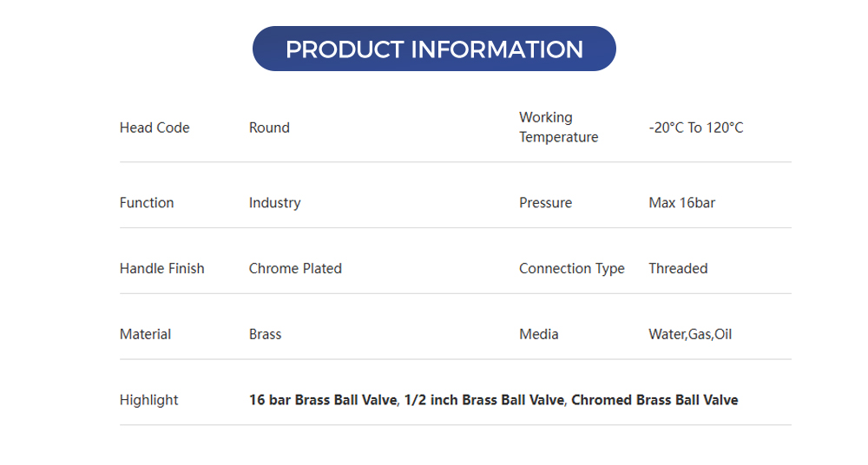The width and height of the screenshot is (868, 465).
Task: Click the Round head code value
Action: (x=269, y=128)
